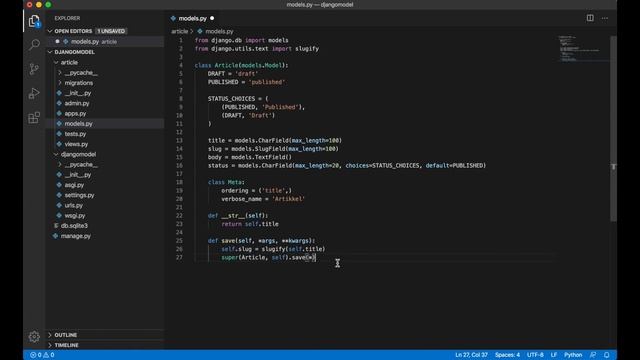Click 'slugify' on the import line
Viewport: 640px width, 360px height.
click(307, 49)
